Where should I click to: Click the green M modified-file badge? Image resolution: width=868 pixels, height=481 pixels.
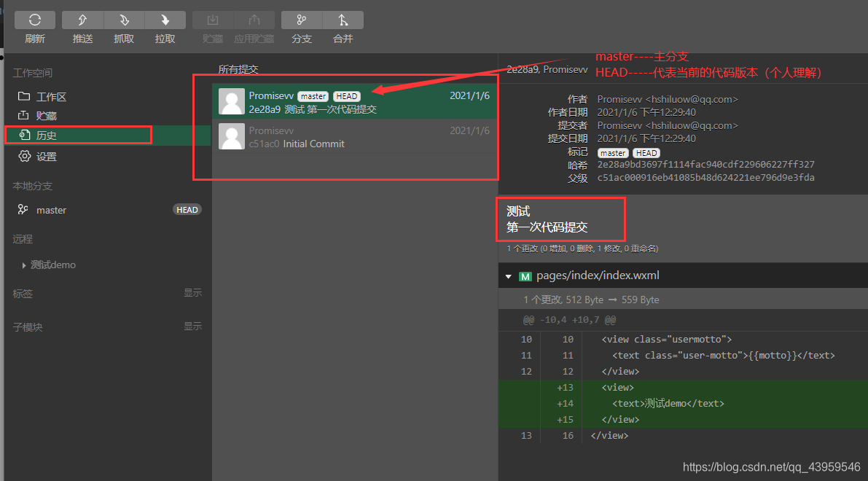[525, 276]
